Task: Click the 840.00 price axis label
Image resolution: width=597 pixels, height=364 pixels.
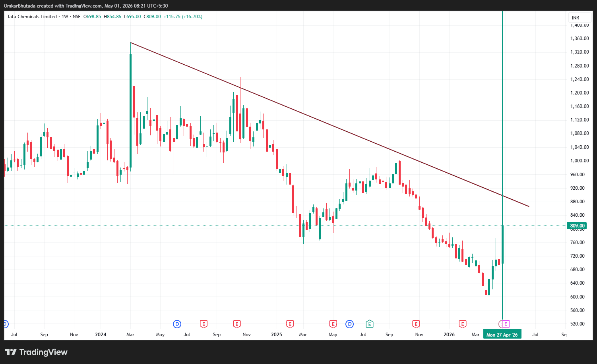Action: pos(578,215)
